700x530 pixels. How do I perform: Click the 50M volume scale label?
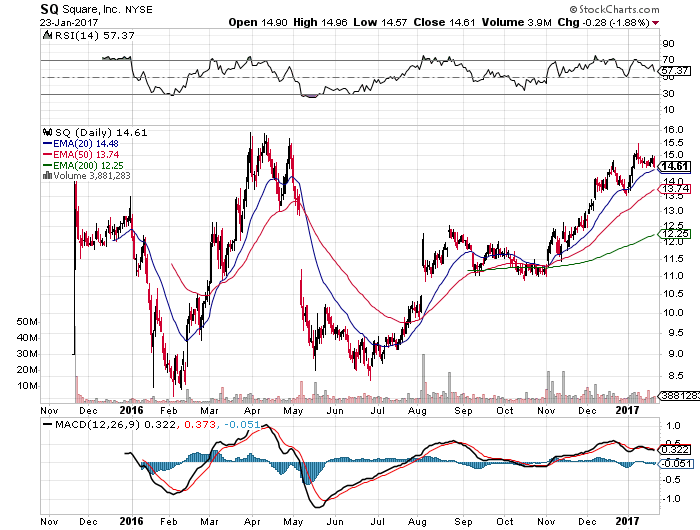[x=27, y=322]
